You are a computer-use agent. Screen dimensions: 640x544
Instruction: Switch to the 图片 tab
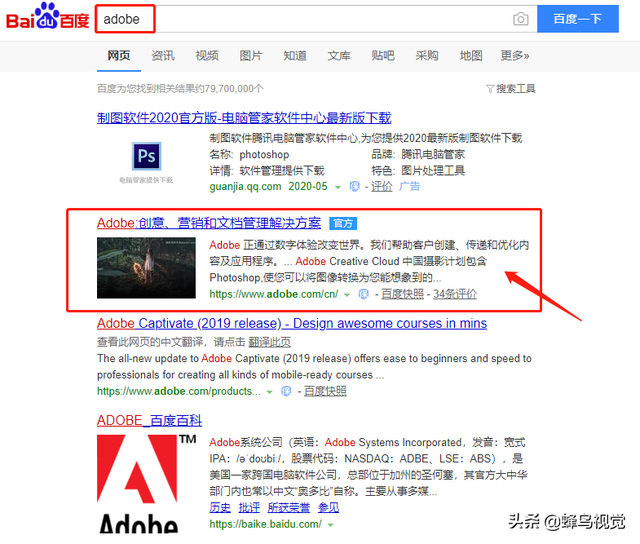[251, 56]
